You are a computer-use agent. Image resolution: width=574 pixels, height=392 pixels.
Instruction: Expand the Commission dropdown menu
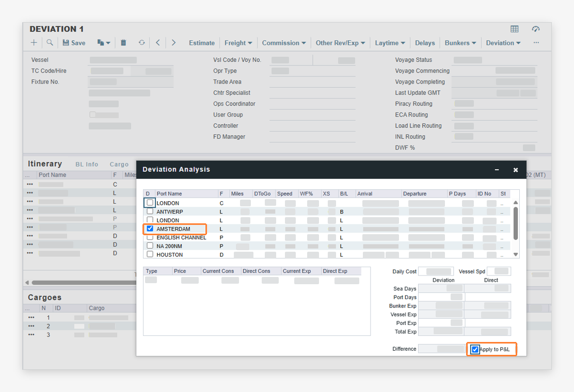click(x=284, y=43)
